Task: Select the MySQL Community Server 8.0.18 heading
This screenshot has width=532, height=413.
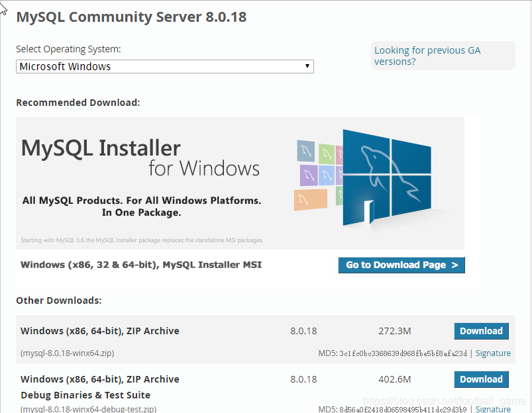Action: click(131, 17)
